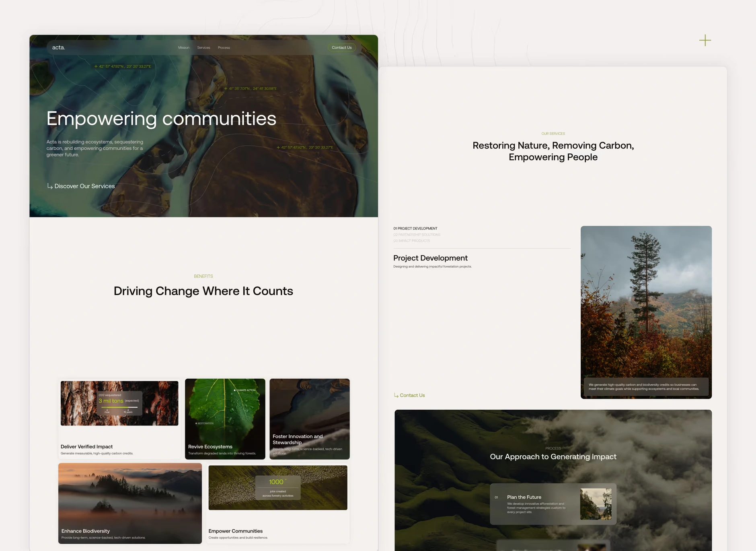This screenshot has height=551, width=756.
Task: Click the top-left coordinate marker on hero
Action: click(123, 66)
